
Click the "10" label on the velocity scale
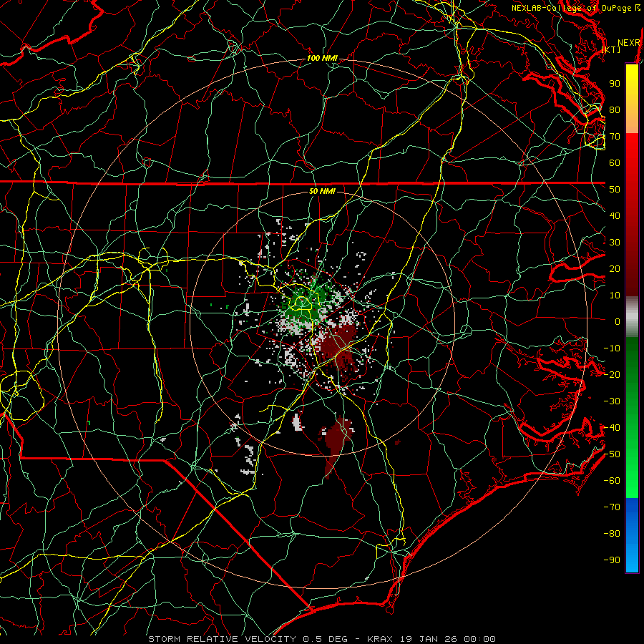615,296
